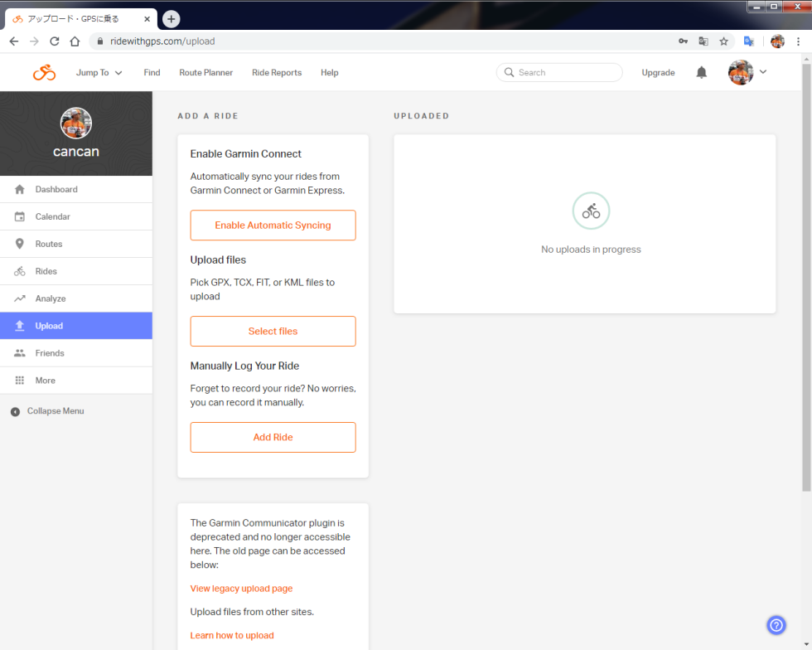Click the Ride with GPS logo
This screenshot has width=812, height=650.
click(44, 73)
